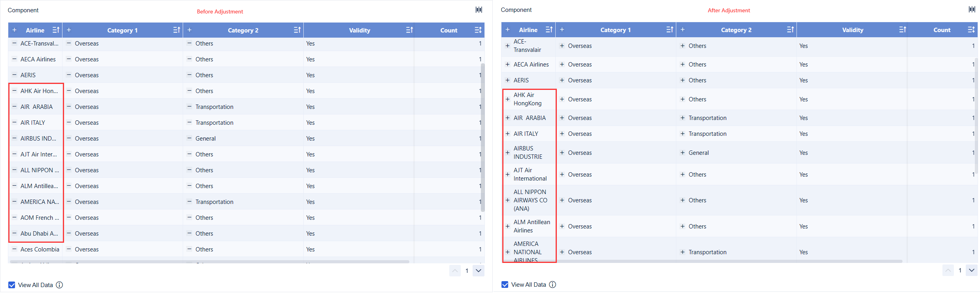Screen dimensions: 980x295
Task: Expand AIRBUS INDUSTRIE row in After Adjustment
Action: (x=507, y=152)
